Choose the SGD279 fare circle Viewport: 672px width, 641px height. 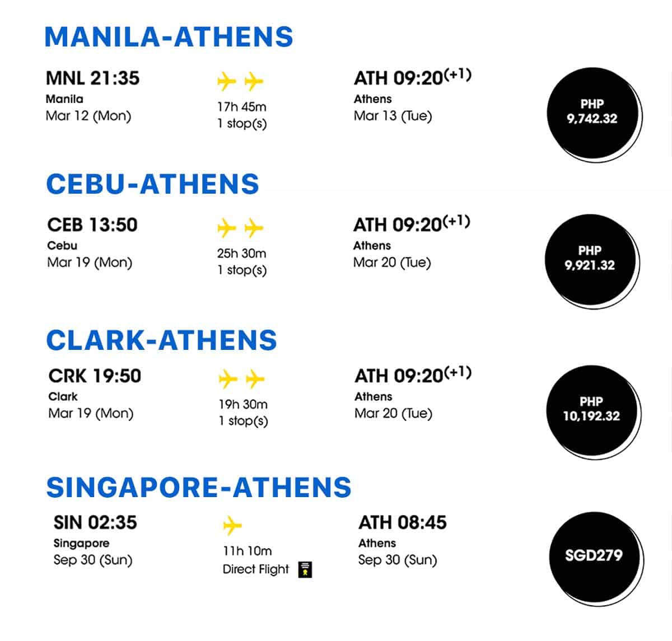pos(594,556)
